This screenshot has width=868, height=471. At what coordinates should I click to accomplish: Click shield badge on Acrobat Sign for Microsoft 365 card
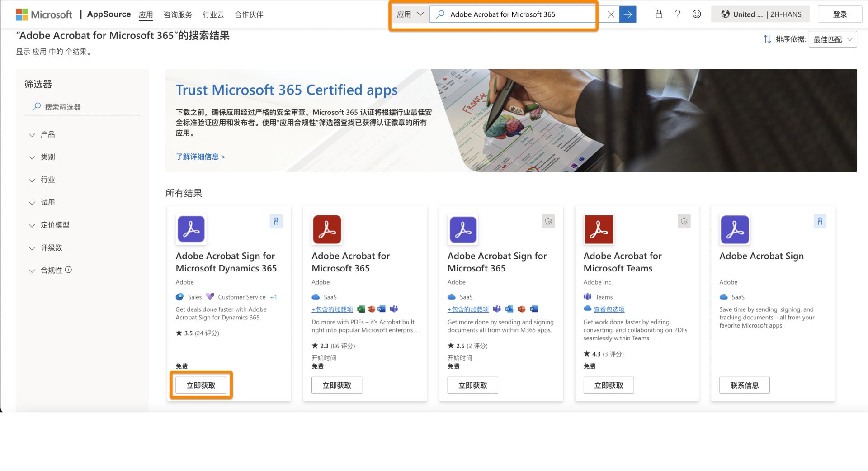(x=548, y=221)
